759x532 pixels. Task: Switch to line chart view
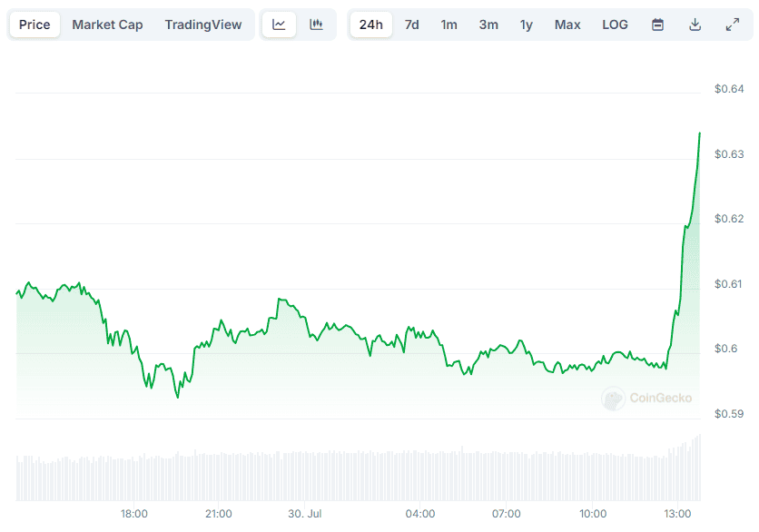(x=279, y=25)
